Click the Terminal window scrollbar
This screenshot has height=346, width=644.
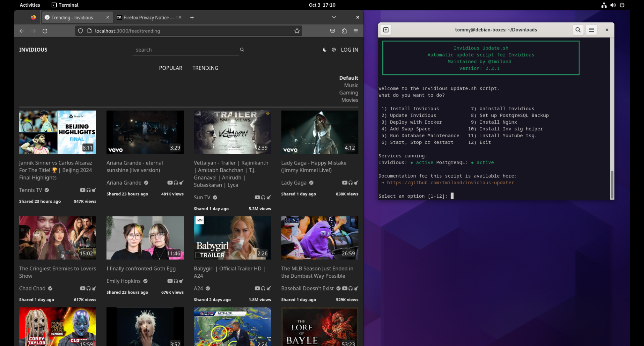click(x=612, y=185)
